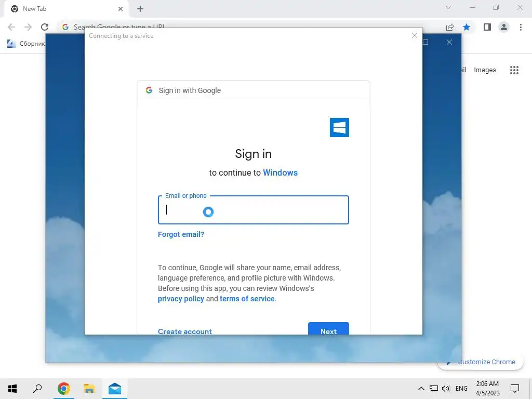Open File Explorer from the taskbar

click(x=89, y=389)
